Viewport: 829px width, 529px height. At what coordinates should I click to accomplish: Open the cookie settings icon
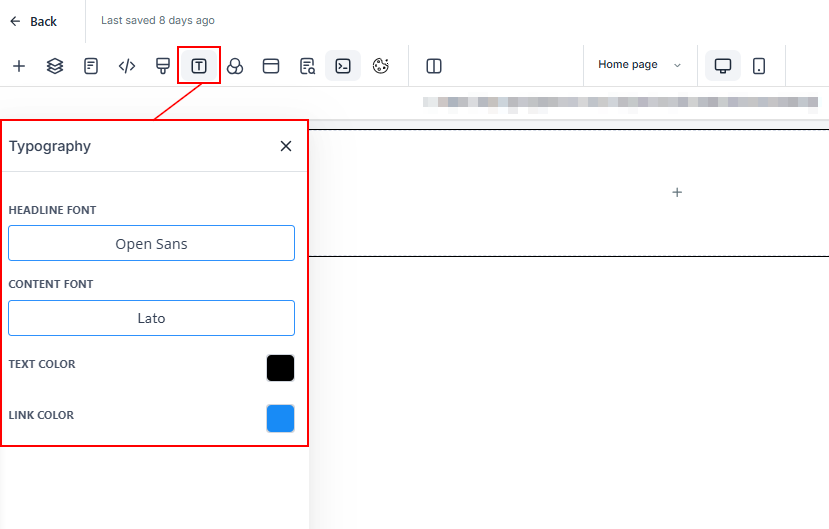tap(381, 66)
